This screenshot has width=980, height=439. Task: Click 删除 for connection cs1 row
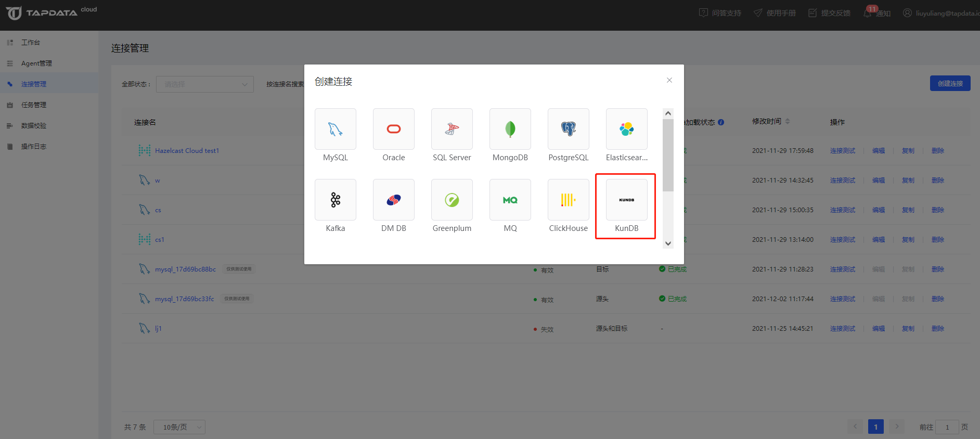point(938,240)
